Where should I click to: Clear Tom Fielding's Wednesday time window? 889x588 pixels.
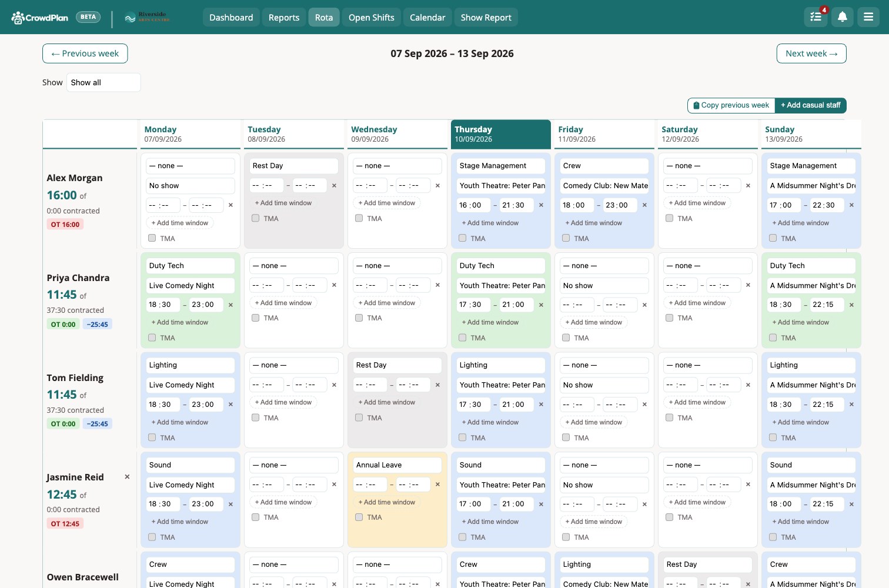(437, 385)
